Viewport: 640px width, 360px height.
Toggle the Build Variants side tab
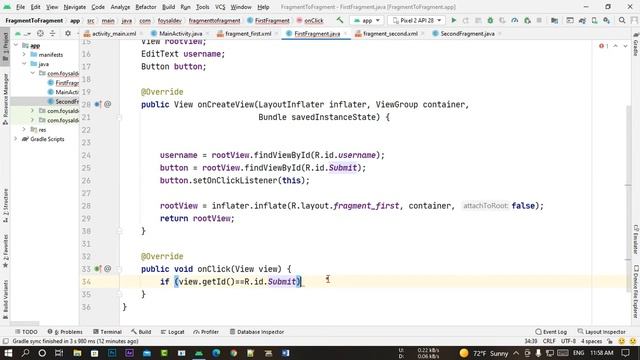5,299
